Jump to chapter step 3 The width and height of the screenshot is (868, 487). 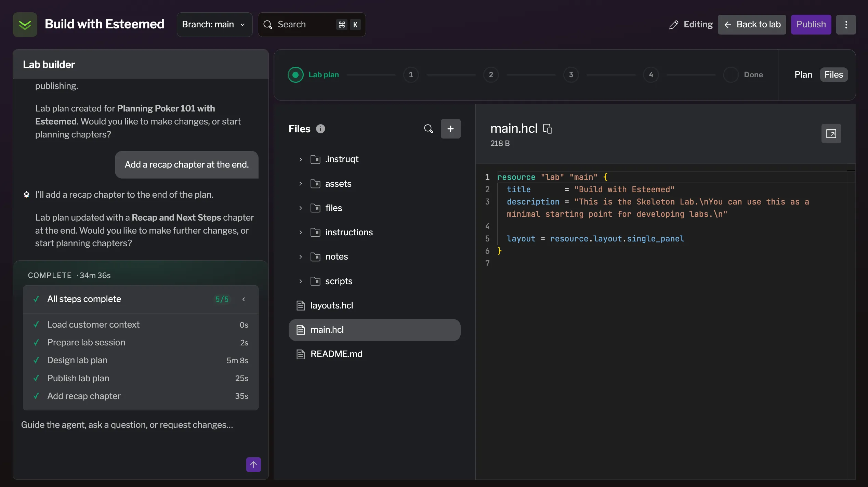(571, 75)
